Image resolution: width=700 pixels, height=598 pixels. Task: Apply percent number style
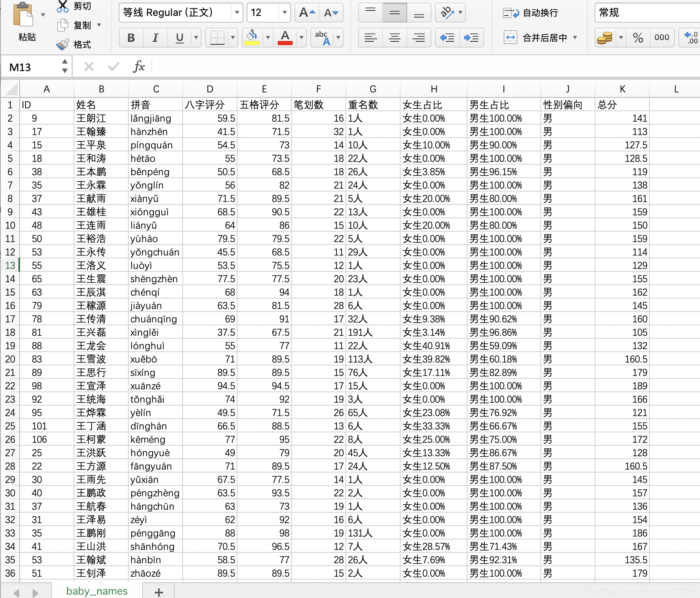pos(638,38)
